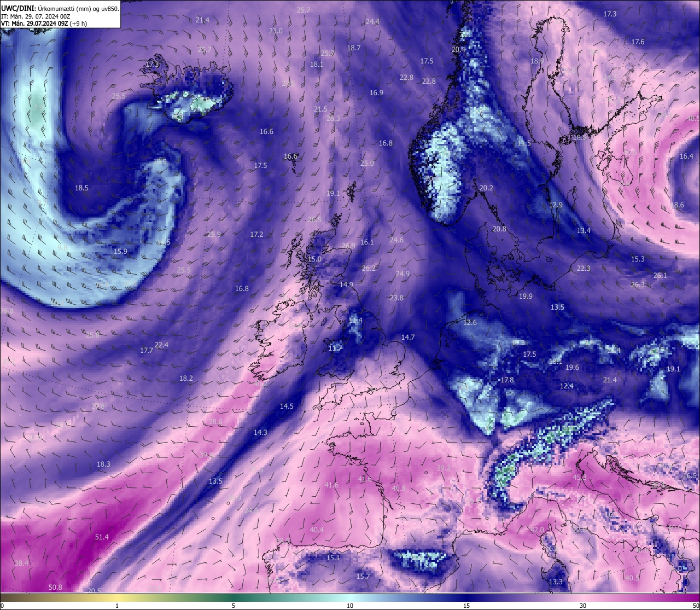Click the map value 18.2
This screenshot has height=610, width=700.
click(x=186, y=378)
